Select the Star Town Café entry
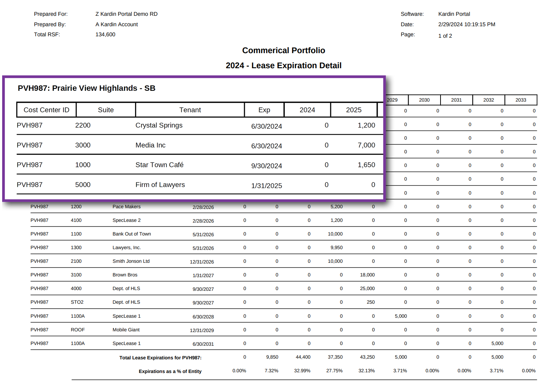 [159, 165]
